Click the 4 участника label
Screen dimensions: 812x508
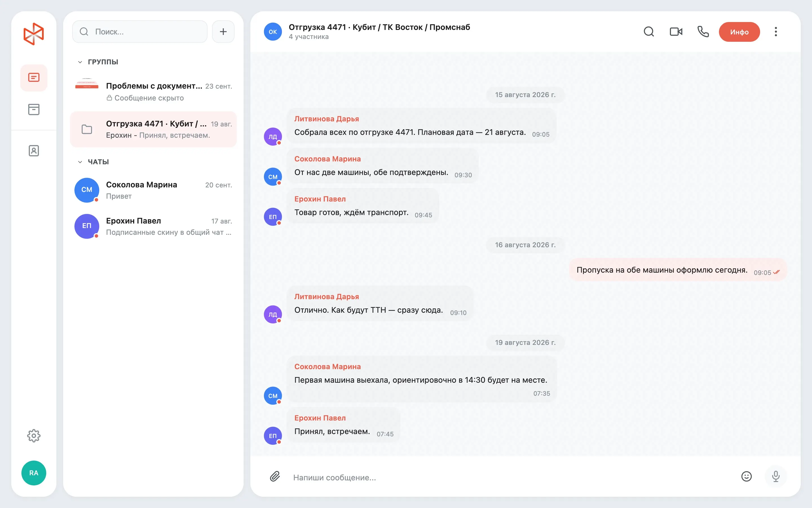(309, 37)
